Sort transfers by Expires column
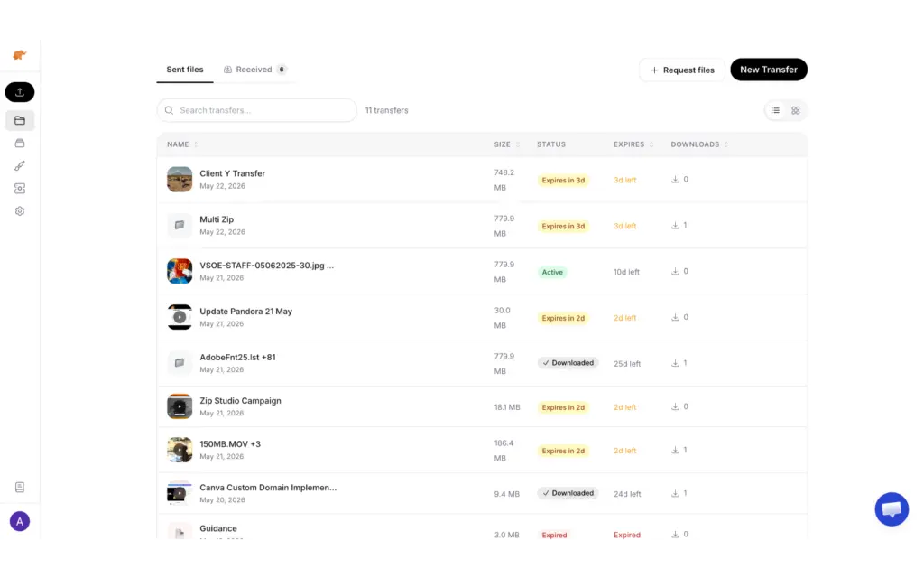924x578 pixels. (633, 144)
